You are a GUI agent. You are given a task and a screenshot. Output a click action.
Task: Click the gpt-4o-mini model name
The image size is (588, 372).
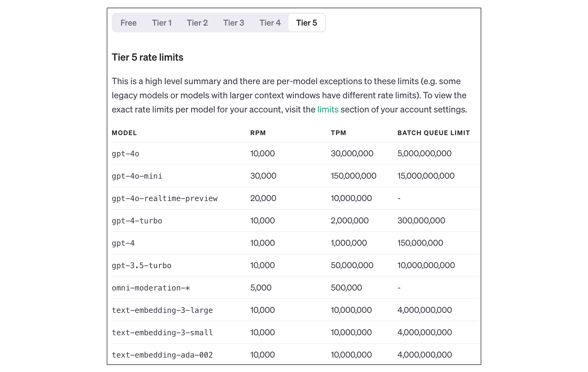tap(137, 176)
